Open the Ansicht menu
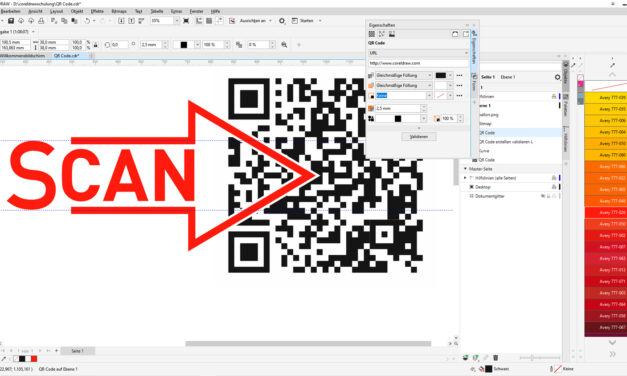 35,11
